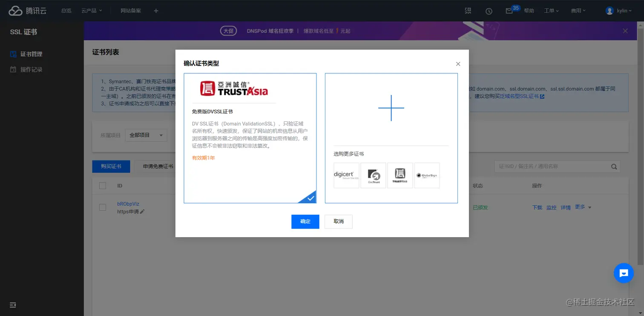
Task: Click the TrustAsia logo in free certificate card
Action: 234,88
